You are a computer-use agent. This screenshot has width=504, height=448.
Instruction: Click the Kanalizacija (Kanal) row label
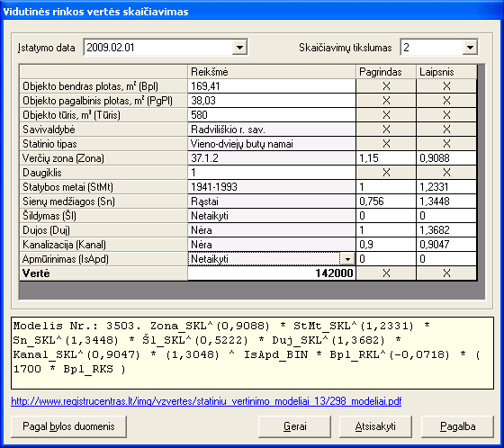[x=103, y=245]
